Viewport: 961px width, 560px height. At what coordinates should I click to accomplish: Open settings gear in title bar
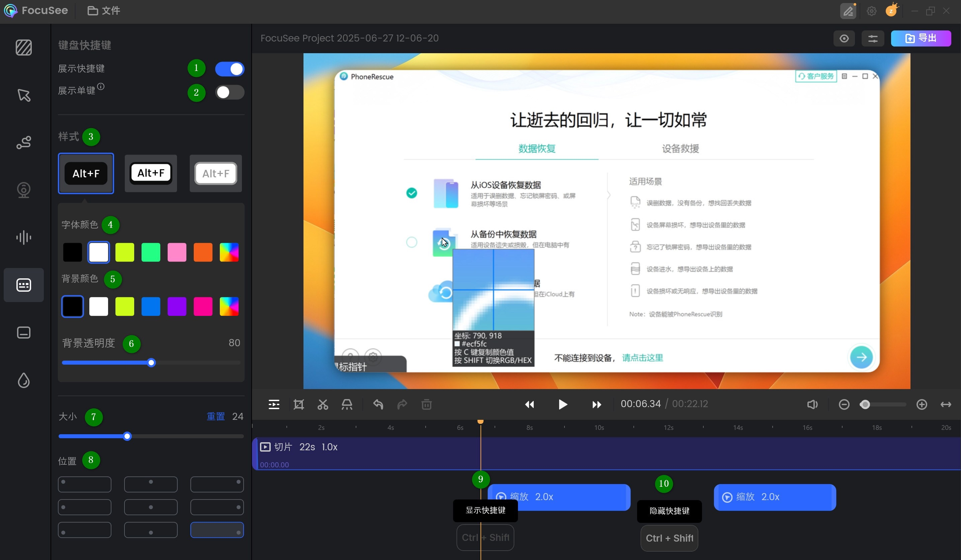(x=871, y=11)
